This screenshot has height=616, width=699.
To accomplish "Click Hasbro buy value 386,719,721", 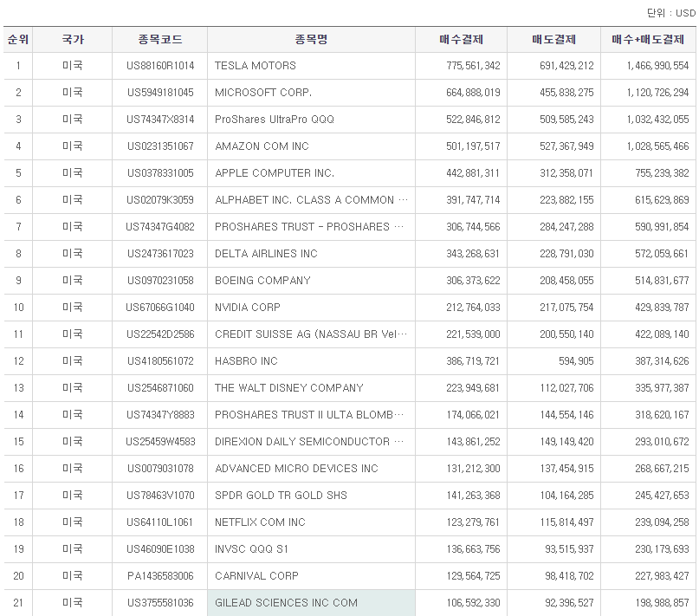I will (x=473, y=361).
